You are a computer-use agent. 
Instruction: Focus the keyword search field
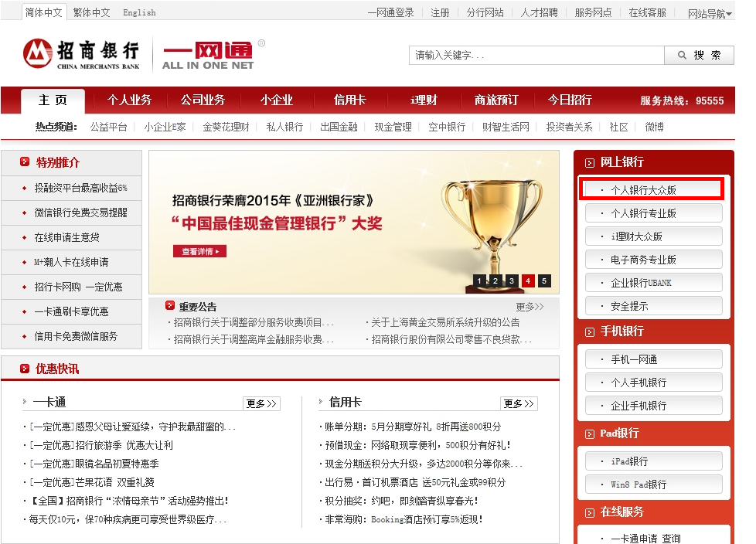pyautogui.click(x=536, y=55)
